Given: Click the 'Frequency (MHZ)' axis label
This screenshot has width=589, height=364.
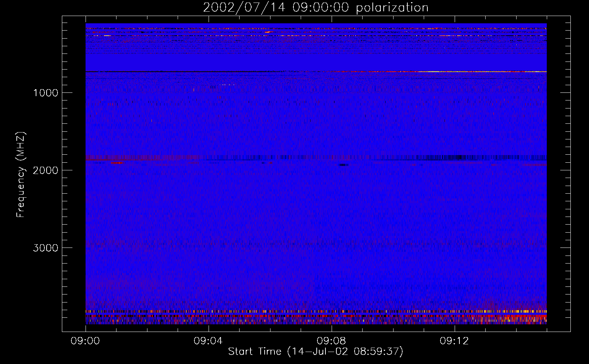Looking at the screenshot, I should point(21,175).
